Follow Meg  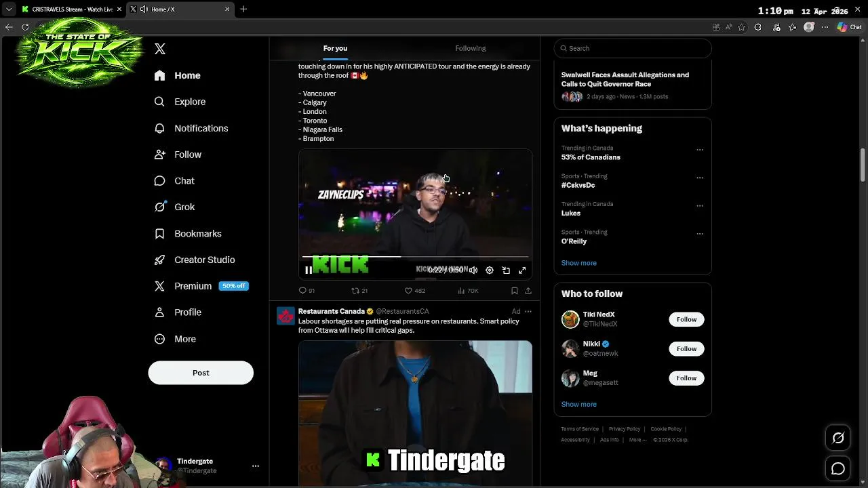tap(686, 378)
